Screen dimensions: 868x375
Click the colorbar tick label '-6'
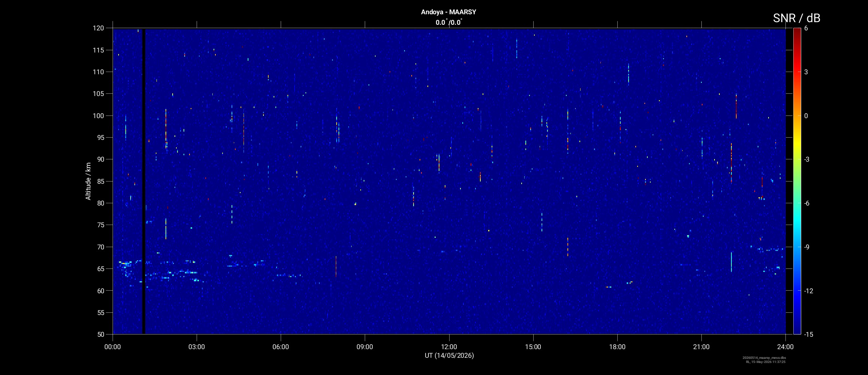point(807,203)
